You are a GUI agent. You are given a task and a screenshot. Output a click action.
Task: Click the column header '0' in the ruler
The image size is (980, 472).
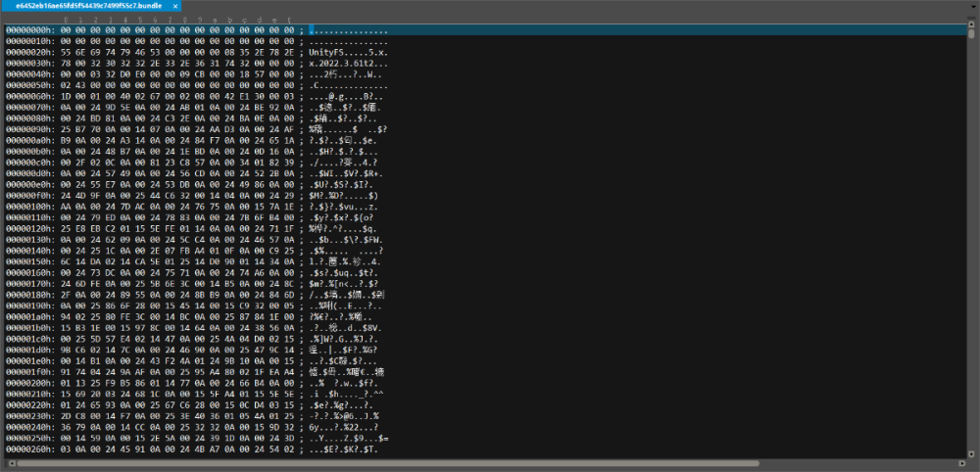[x=66, y=20]
